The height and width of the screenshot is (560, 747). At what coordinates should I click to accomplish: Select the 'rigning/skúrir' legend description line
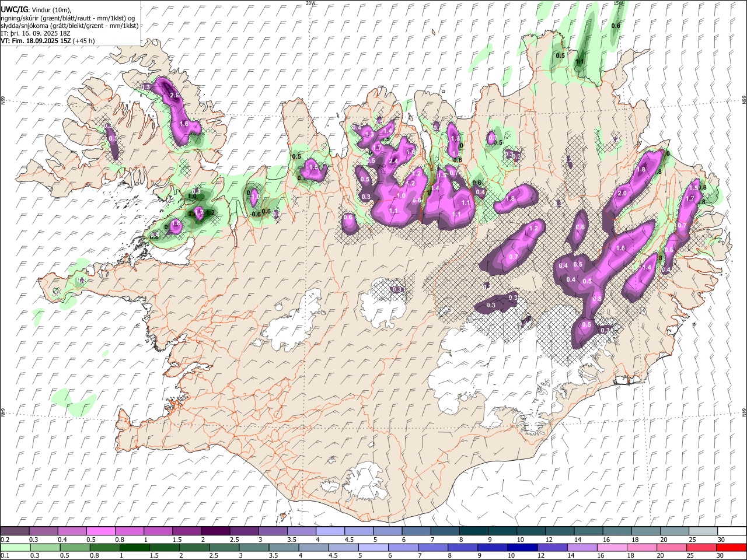[68, 17]
